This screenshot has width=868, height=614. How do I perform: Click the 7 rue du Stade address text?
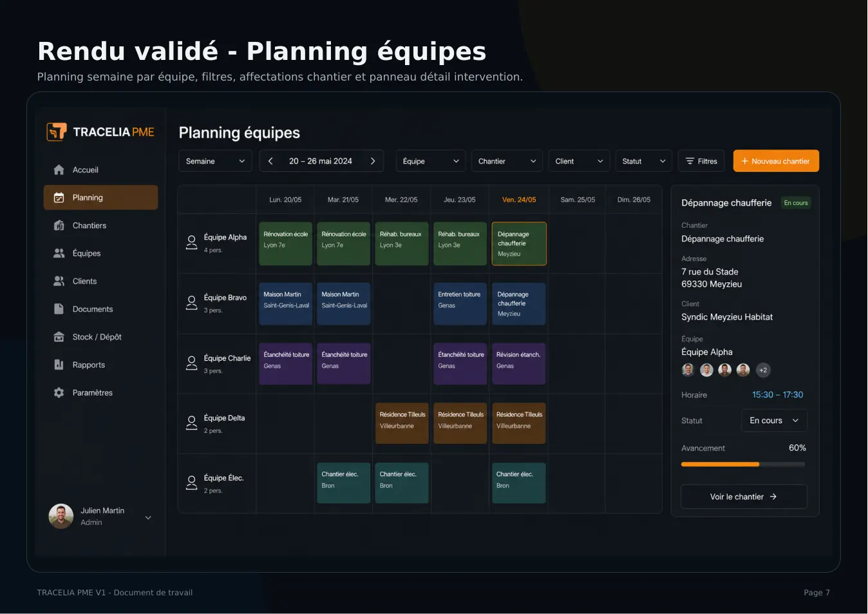(x=710, y=272)
